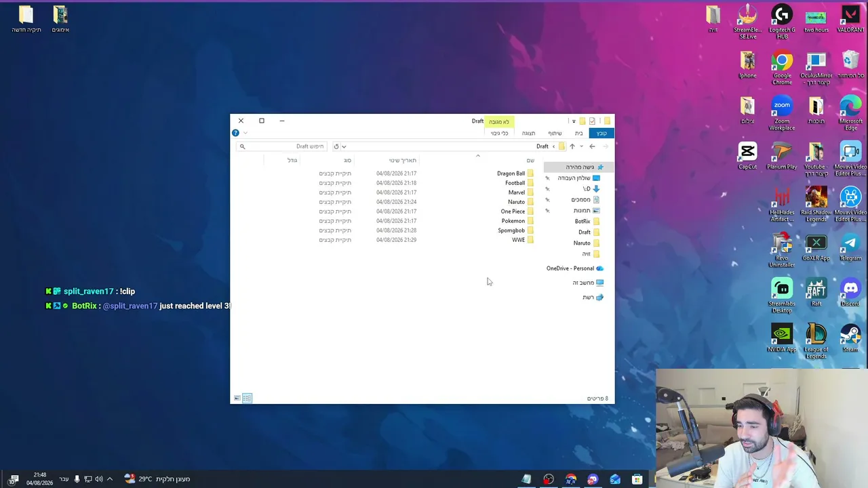Image resolution: width=868 pixels, height=488 pixels.
Task: Go up one folder level arrow
Action: point(572,146)
